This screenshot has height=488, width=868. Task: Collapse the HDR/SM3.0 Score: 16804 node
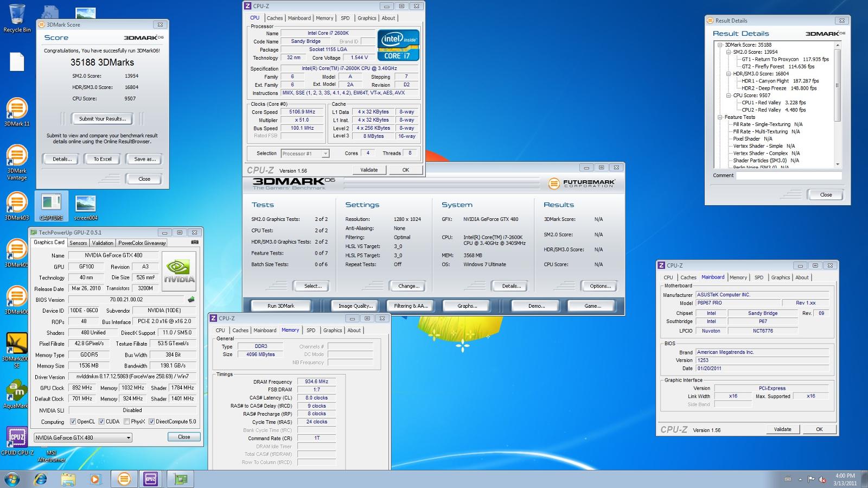click(x=729, y=74)
